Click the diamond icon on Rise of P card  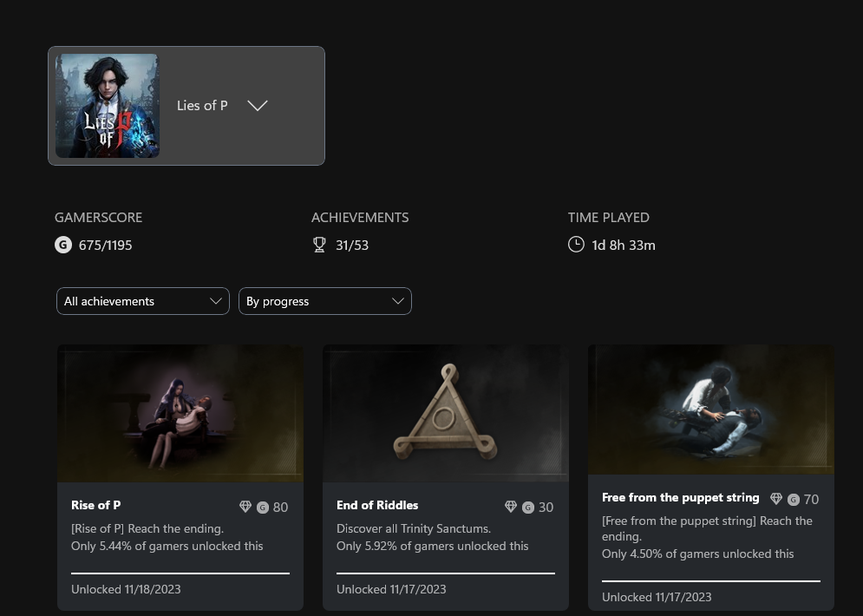coord(245,507)
